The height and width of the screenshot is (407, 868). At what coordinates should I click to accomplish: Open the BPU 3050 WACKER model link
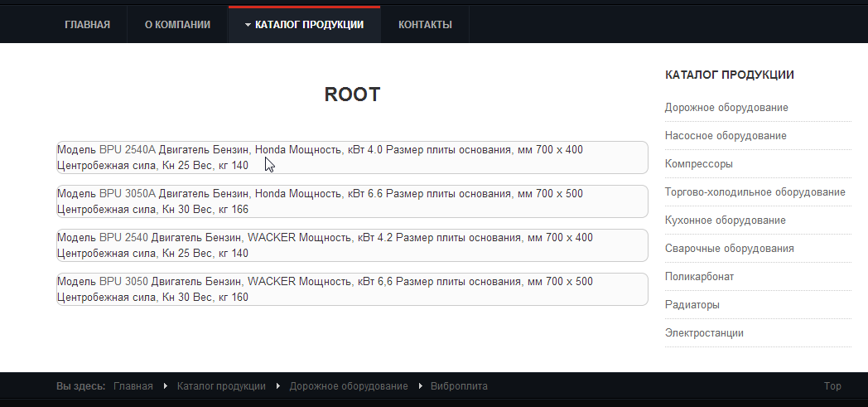(123, 281)
